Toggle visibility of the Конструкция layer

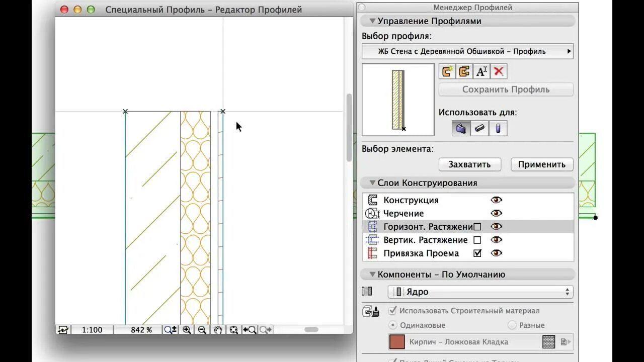(497, 200)
